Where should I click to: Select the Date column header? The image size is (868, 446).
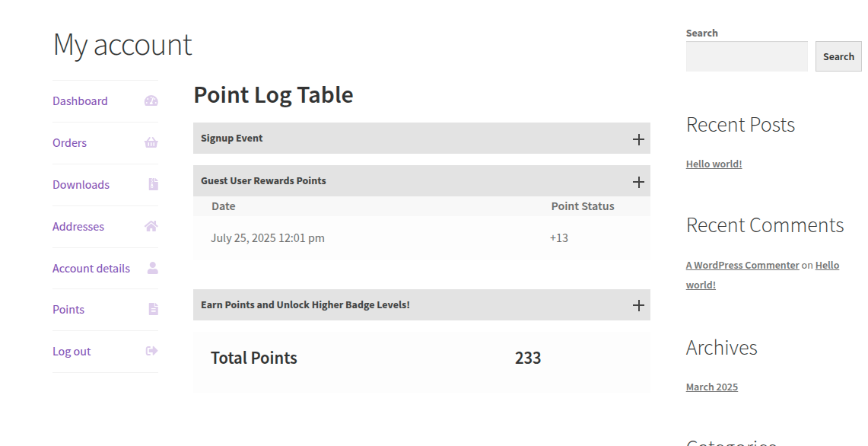click(x=223, y=205)
